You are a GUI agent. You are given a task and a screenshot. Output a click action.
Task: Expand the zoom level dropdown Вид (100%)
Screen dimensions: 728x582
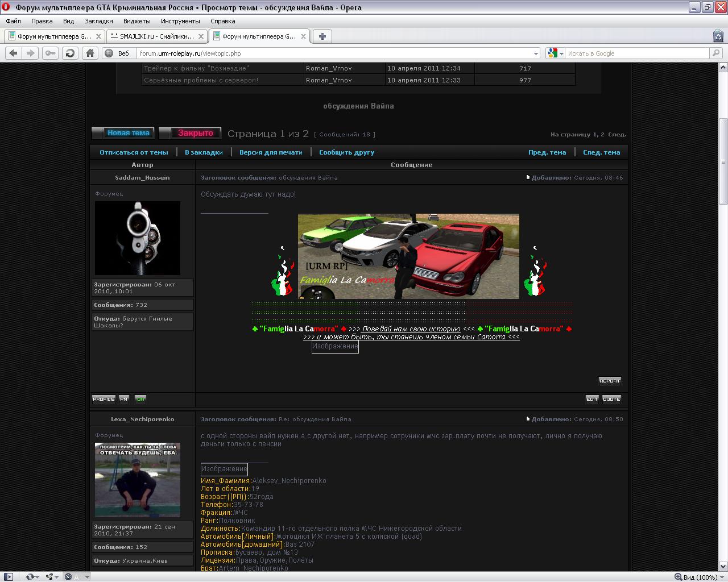(x=722, y=577)
